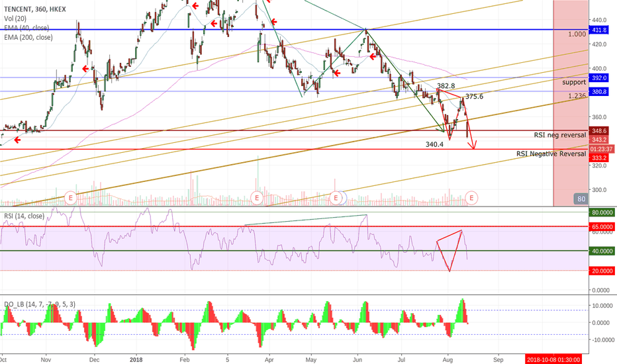Click the Nov label on the time axis
Screen dimensions: 617x364
coord(46,359)
